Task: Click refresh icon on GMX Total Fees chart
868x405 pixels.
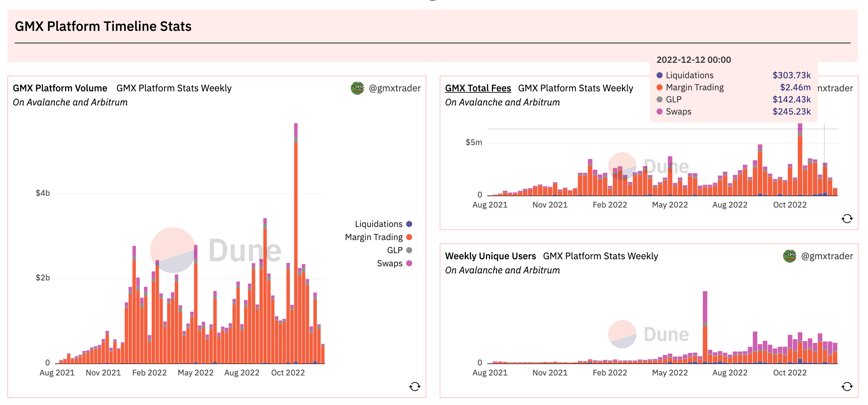Action: 847,219
